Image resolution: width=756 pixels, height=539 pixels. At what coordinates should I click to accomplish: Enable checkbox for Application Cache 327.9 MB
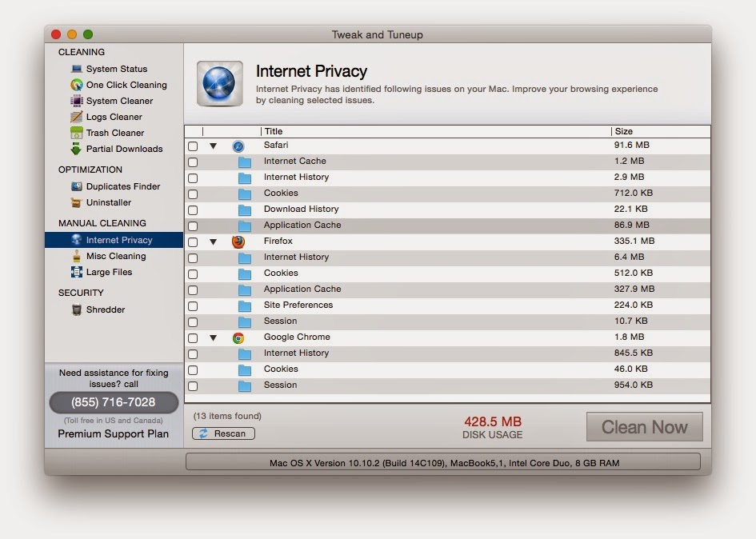pyautogui.click(x=193, y=289)
